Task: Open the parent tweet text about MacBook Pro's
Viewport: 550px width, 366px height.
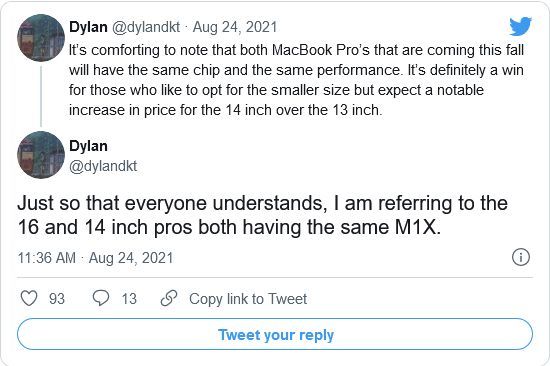Action: (296, 80)
